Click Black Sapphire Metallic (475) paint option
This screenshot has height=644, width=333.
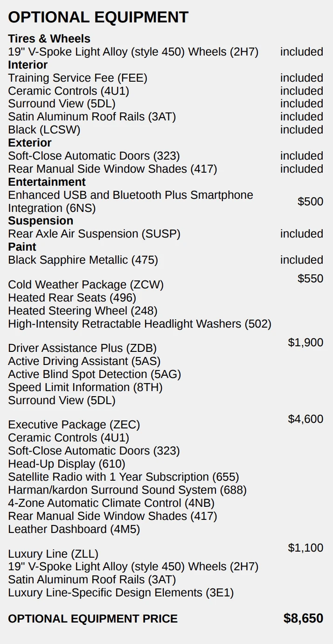pyautogui.click(x=83, y=260)
